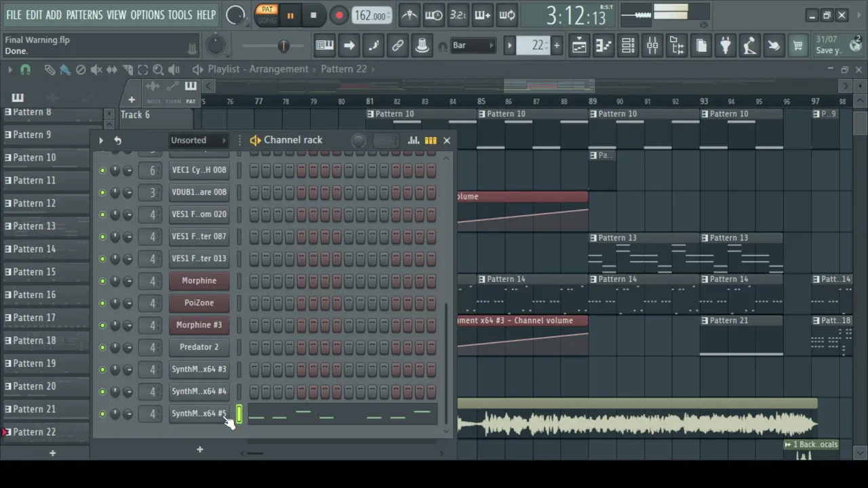Select the Zoom magnifier tool in the Playlist

pos(158,69)
